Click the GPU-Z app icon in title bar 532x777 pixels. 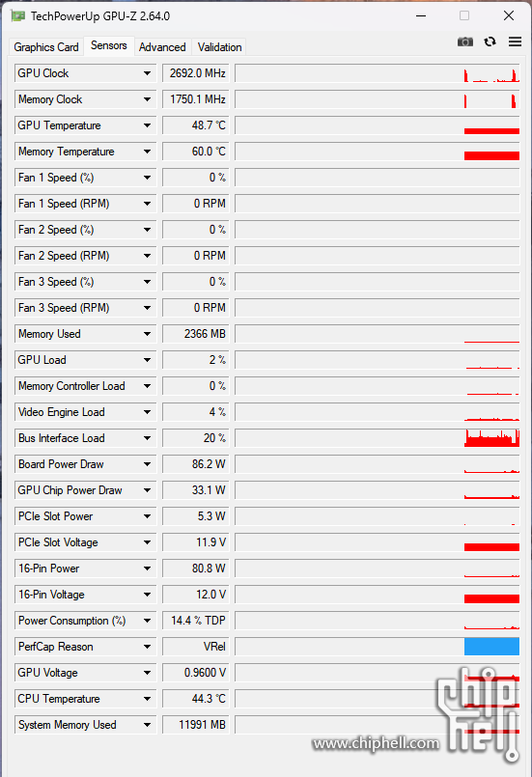[17, 15]
